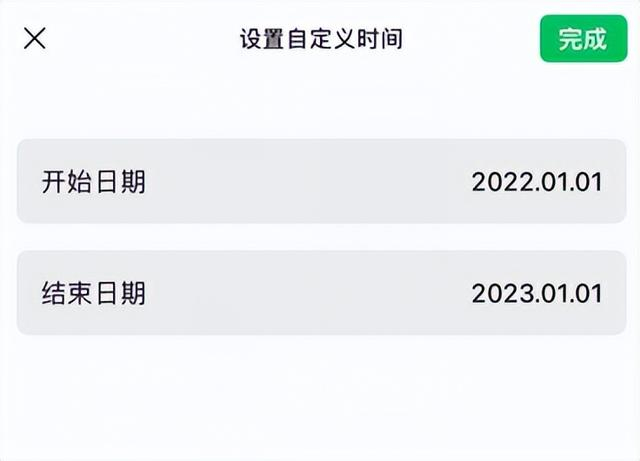Open the 结束日期 date picker row
Image resolution: width=640 pixels, height=461 pixels.
click(x=321, y=292)
